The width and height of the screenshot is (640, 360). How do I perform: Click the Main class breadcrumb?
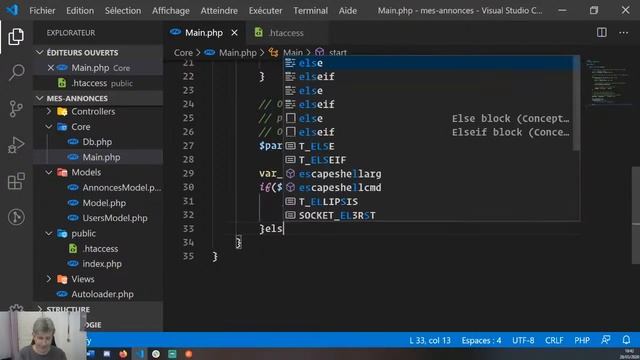click(x=293, y=53)
